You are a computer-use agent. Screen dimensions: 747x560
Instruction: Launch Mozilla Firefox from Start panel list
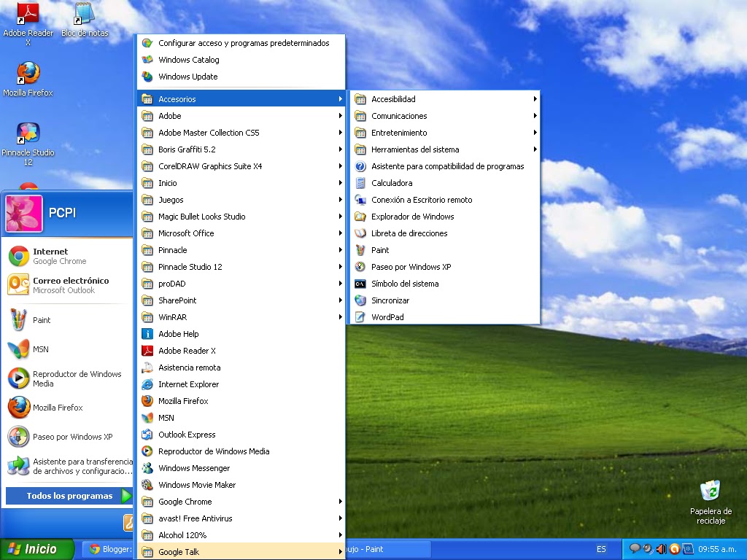[66, 408]
